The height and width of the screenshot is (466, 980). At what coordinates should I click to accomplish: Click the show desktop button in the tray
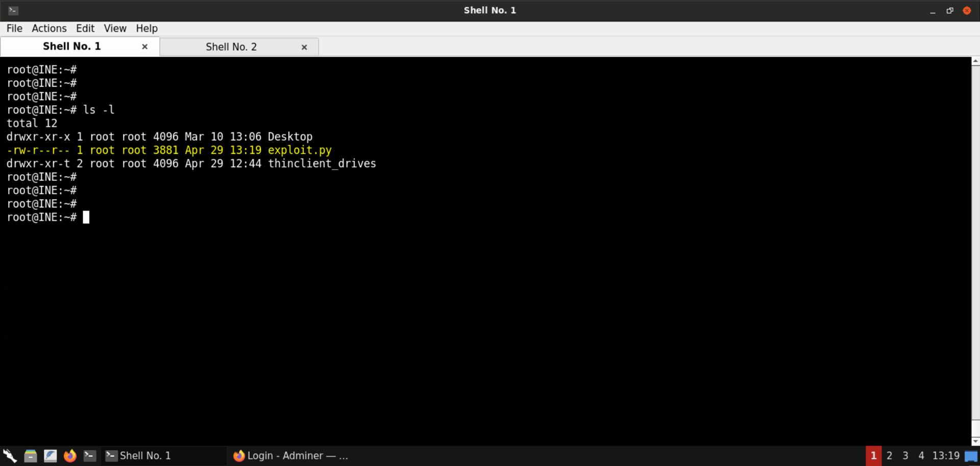972,455
